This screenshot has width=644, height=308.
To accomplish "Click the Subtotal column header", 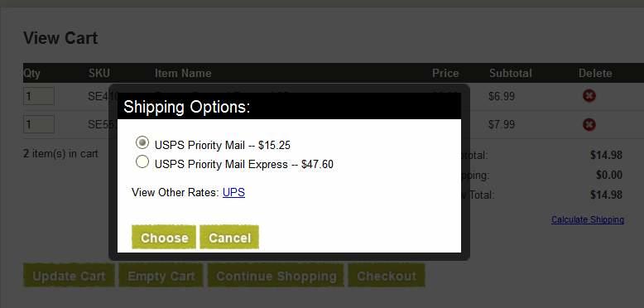I will 511,74.
